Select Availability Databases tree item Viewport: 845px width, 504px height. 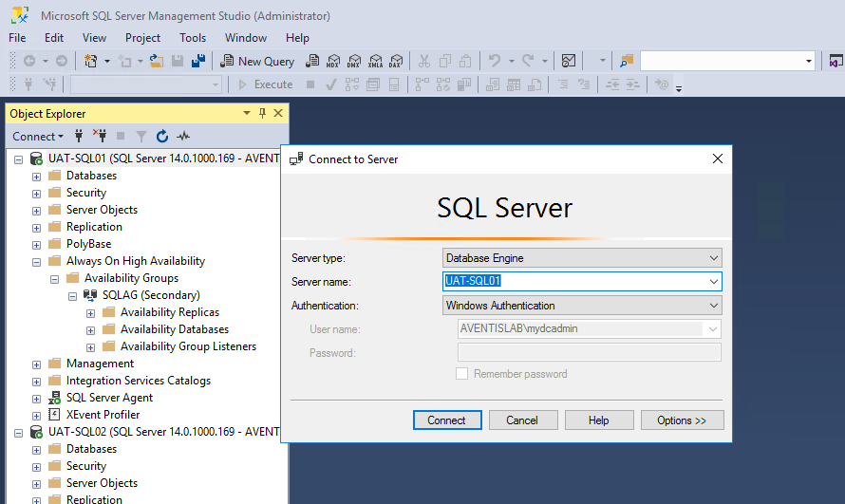pos(175,329)
